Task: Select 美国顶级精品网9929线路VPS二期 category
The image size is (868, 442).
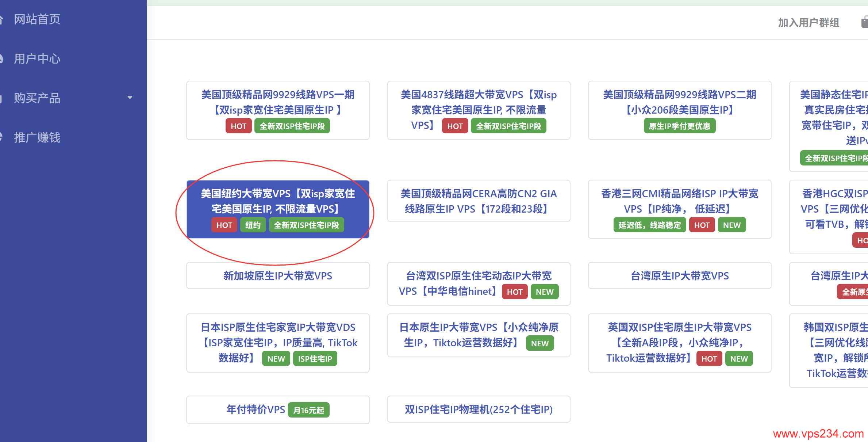Action: click(x=680, y=110)
